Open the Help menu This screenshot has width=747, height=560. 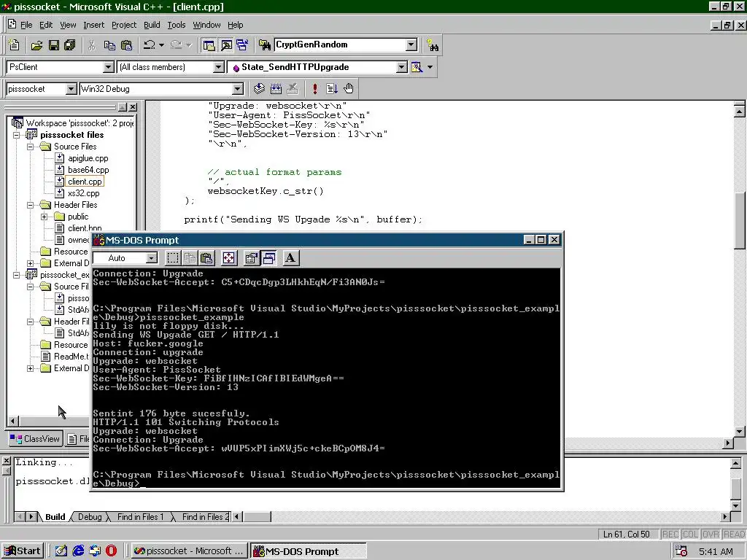[x=236, y=25]
